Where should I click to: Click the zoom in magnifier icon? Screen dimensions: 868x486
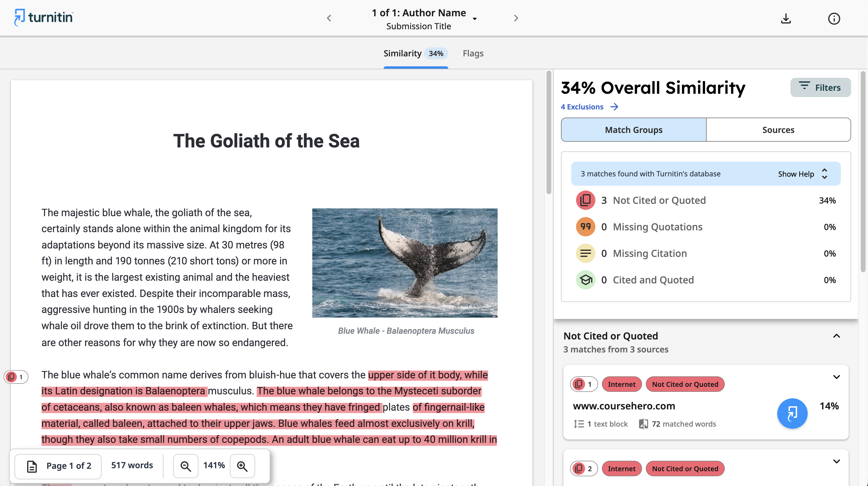242,466
